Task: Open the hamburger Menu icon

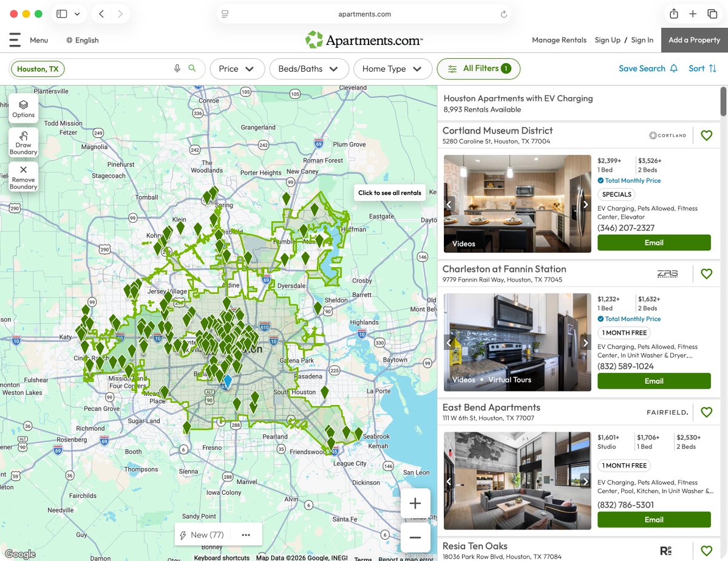Action: pos(15,40)
